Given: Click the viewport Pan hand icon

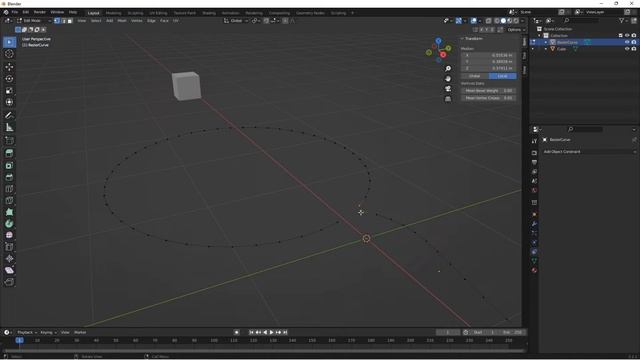Looking at the screenshot, I should pos(448,79).
